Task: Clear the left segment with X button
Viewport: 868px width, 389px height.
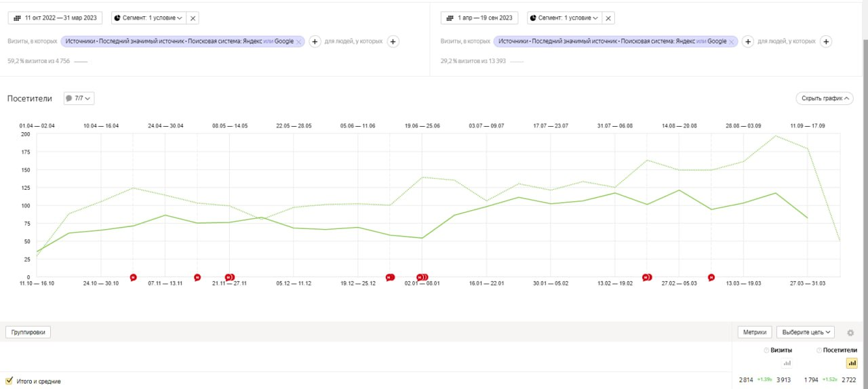Action: pos(193,18)
